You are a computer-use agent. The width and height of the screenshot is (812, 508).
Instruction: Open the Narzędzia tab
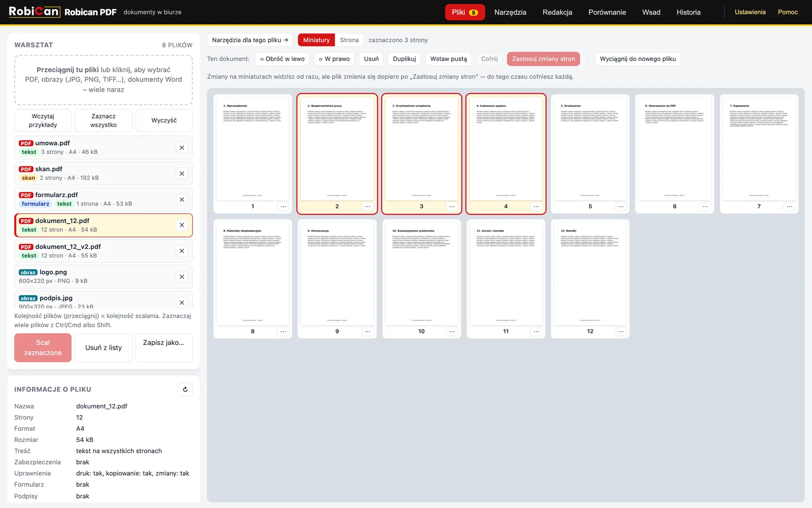(x=510, y=12)
